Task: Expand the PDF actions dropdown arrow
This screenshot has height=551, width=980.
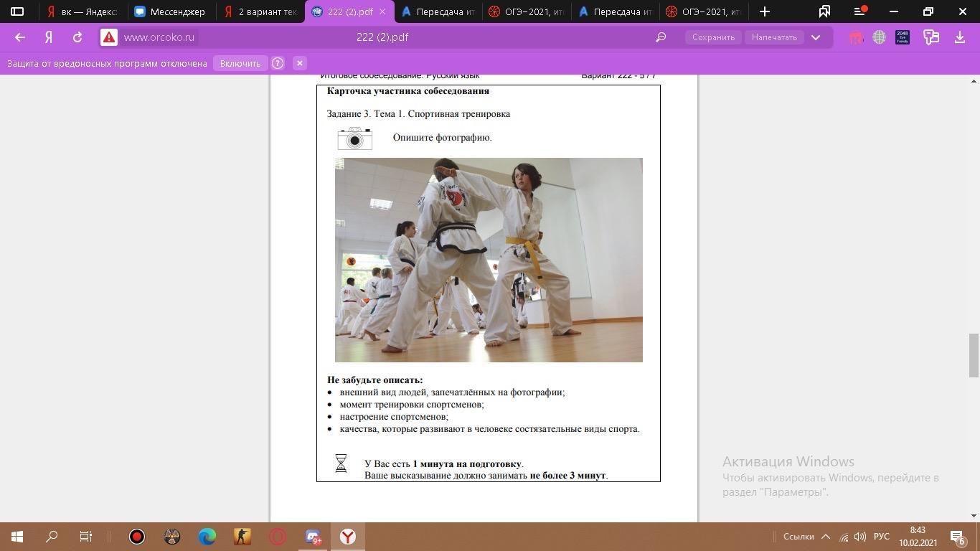Action: pyautogui.click(x=816, y=37)
